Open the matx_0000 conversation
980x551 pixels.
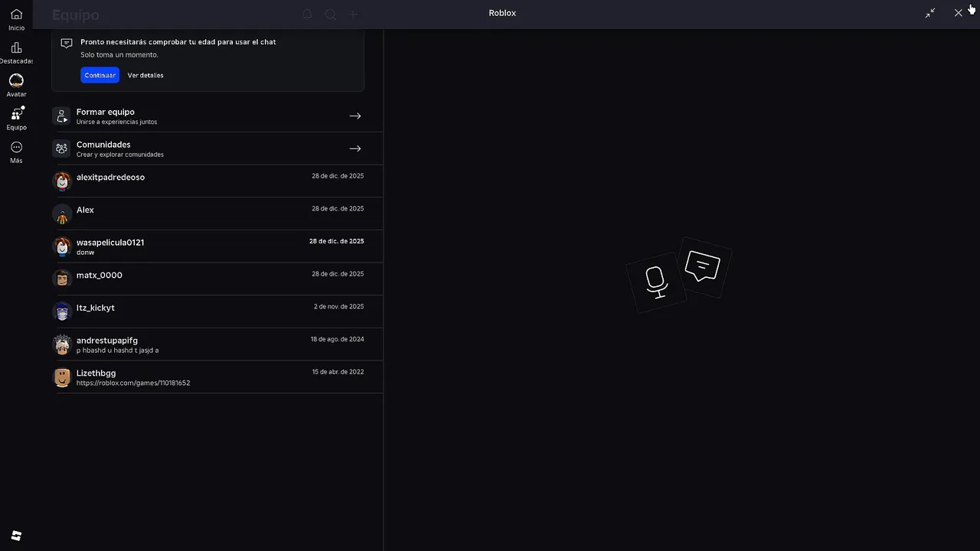(x=217, y=279)
